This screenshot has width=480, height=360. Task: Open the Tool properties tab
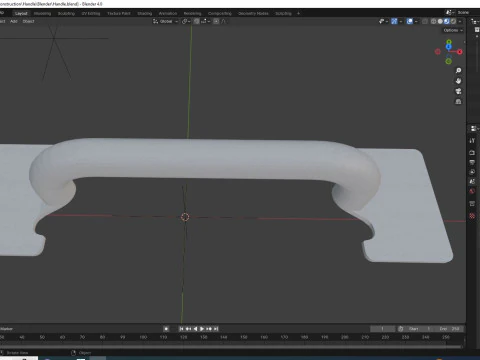(x=472, y=141)
